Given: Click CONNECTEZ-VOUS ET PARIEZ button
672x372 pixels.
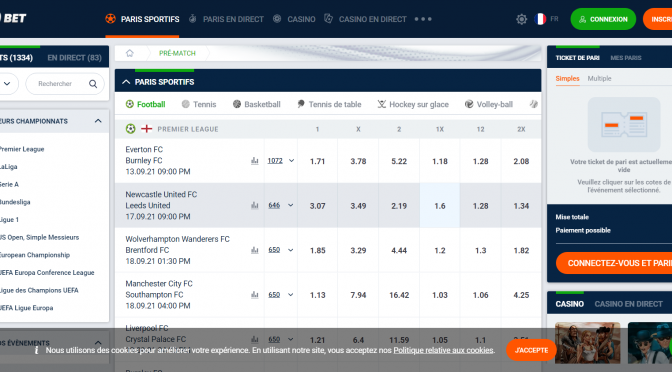Looking at the screenshot, I should tap(614, 263).
